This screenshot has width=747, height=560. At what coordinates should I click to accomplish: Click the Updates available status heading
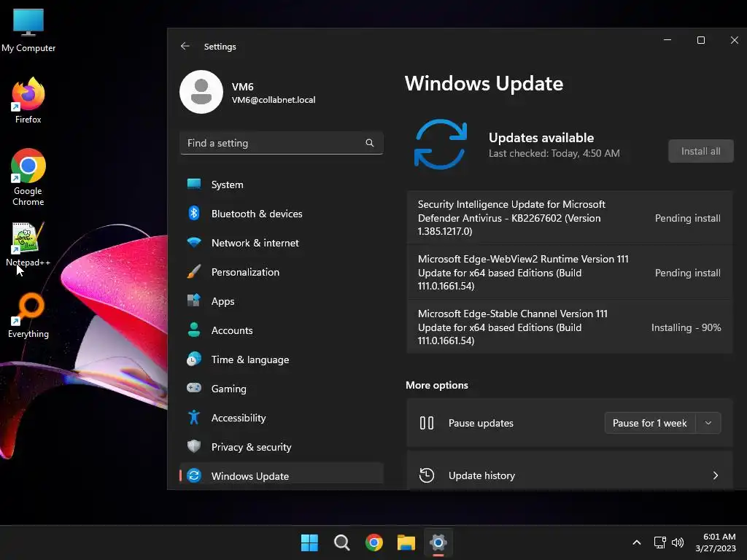coord(541,138)
